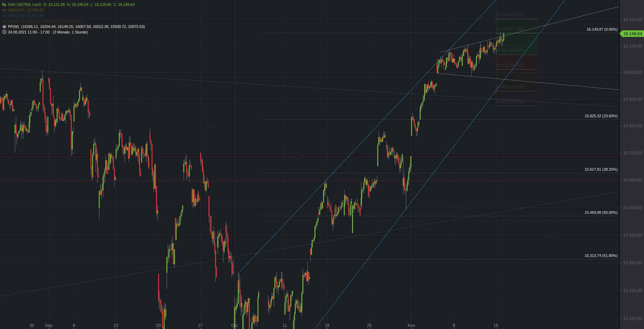Click the 15.100,00 price axis label

[633, 319]
